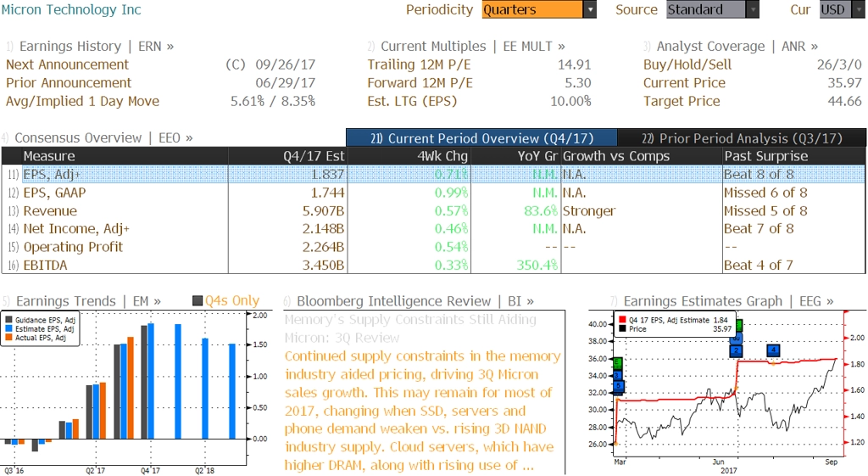Click the Estimate EPS blue legend swatch
Screen dimensions: 868x476
8,328
